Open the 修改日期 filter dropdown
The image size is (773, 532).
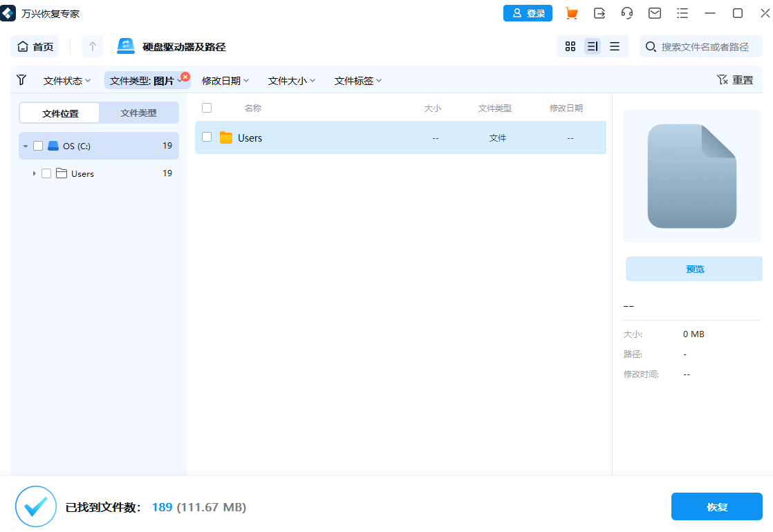point(226,80)
